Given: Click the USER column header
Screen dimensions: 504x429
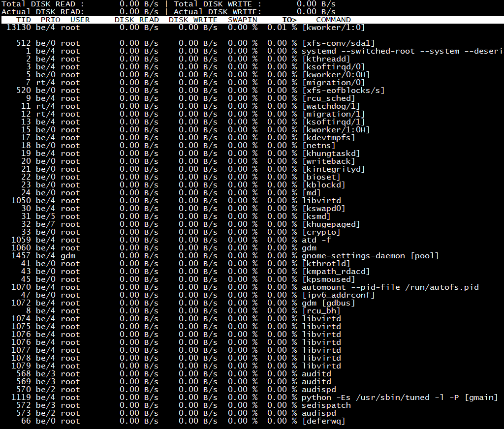Looking at the screenshot, I should [80, 20].
